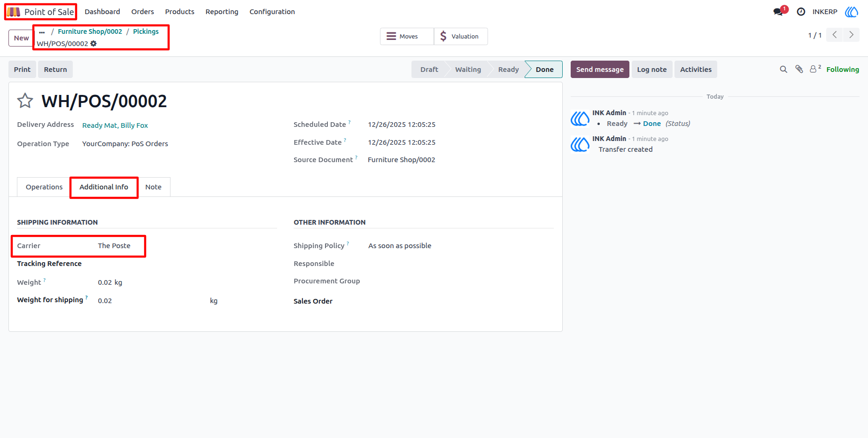
Task: Click the Return button
Action: click(55, 70)
